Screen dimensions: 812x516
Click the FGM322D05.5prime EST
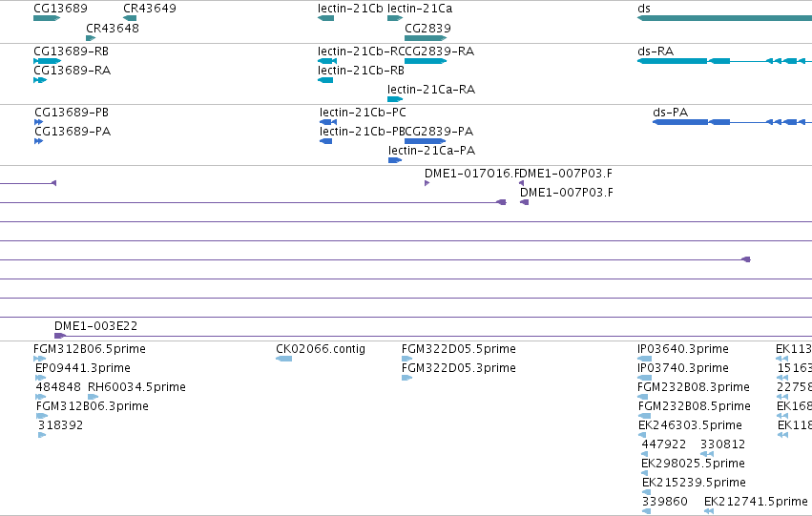click(x=407, y=359)
